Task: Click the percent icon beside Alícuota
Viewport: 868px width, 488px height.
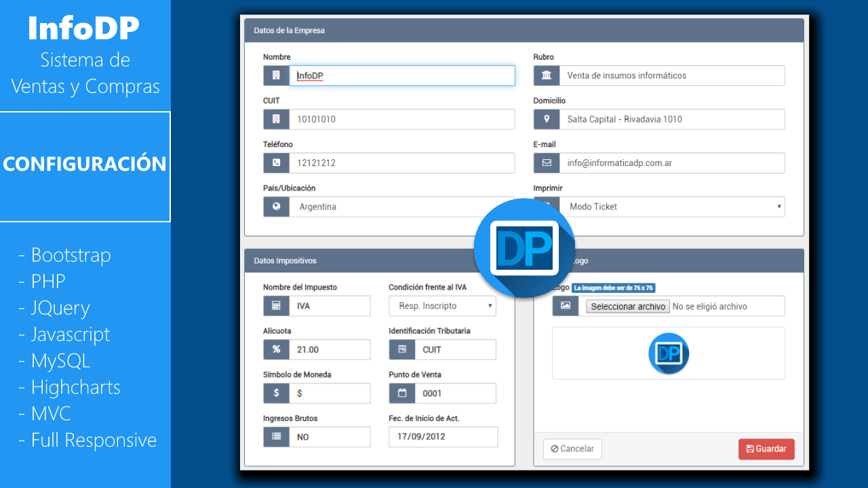Action: click(276, 350)
